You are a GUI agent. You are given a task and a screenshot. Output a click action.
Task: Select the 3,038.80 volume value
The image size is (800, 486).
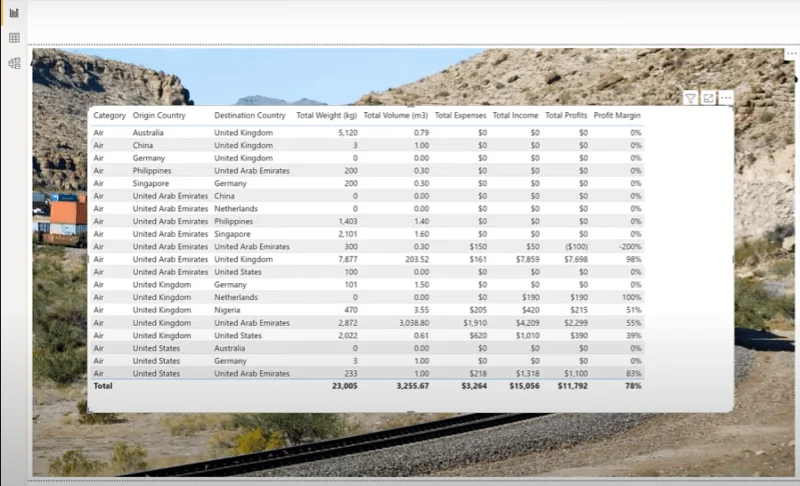[x=413, y=323]
